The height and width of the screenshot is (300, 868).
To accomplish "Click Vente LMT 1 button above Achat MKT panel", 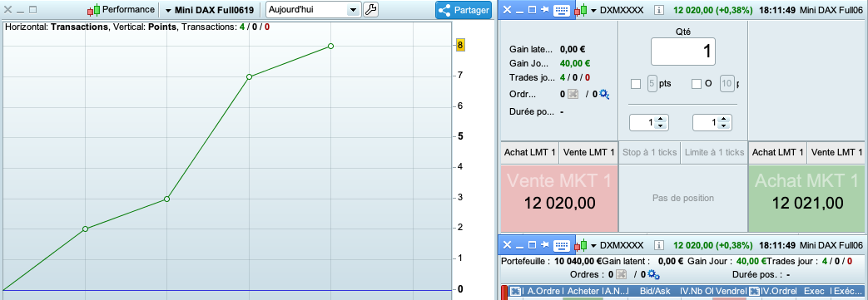I will tap(836, 152).
